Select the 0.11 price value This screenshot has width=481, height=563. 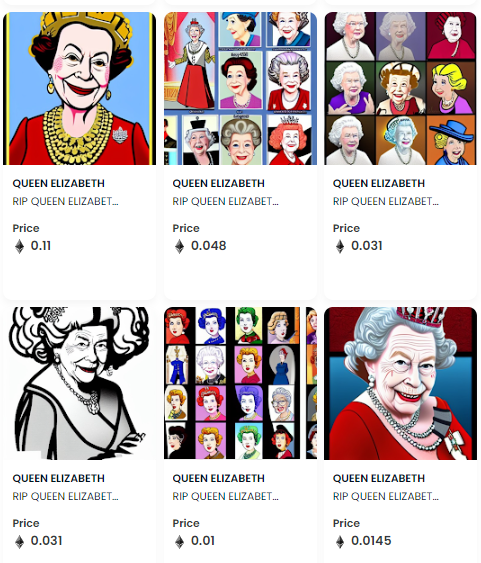[x=41, y=246]
